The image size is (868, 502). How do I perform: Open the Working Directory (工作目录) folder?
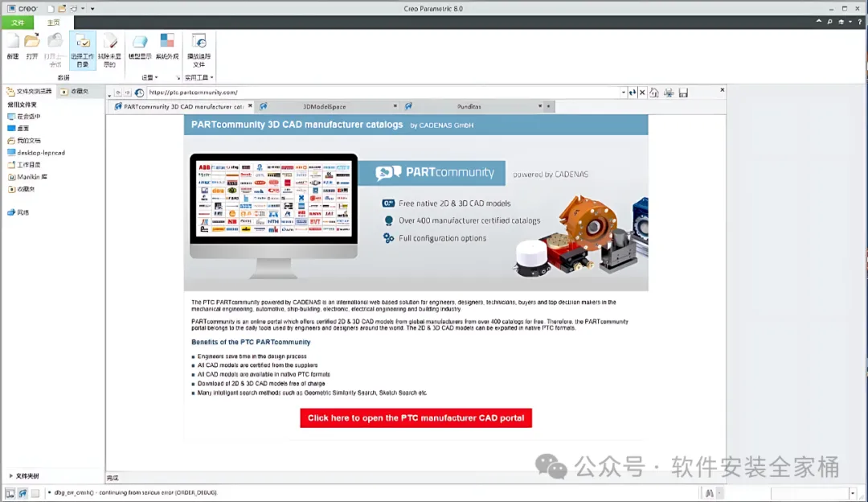24,165
